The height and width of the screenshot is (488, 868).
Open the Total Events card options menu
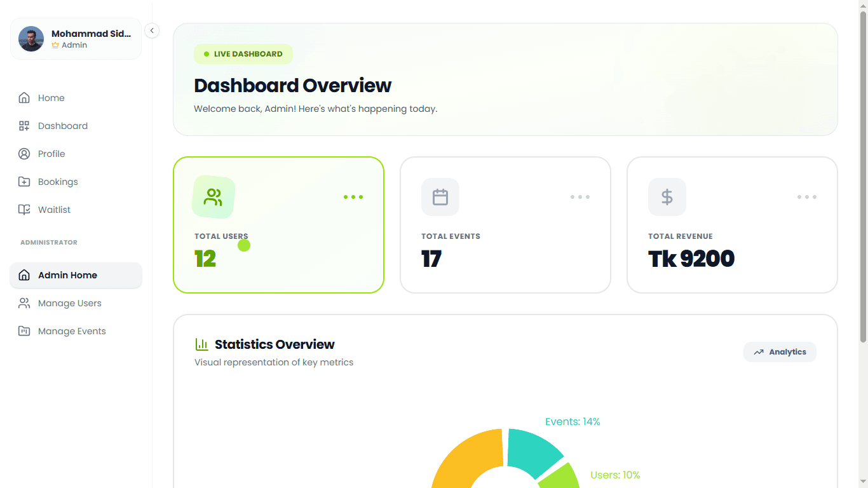coord(580,197)
